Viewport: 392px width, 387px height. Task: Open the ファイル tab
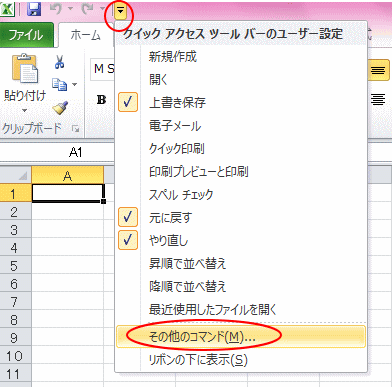point(27,35)
